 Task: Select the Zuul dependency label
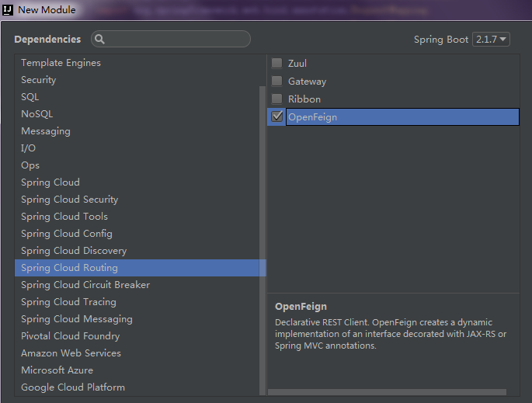point(297,64)
